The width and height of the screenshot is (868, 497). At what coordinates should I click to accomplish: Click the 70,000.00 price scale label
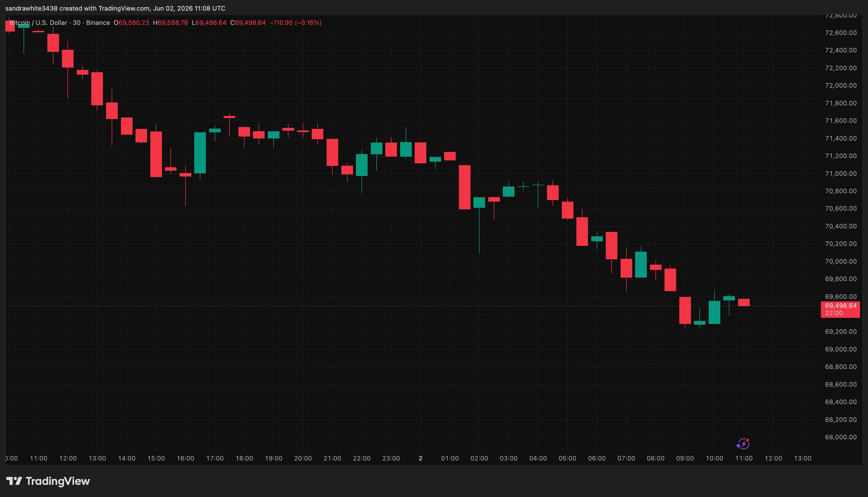tap(841, 261)
